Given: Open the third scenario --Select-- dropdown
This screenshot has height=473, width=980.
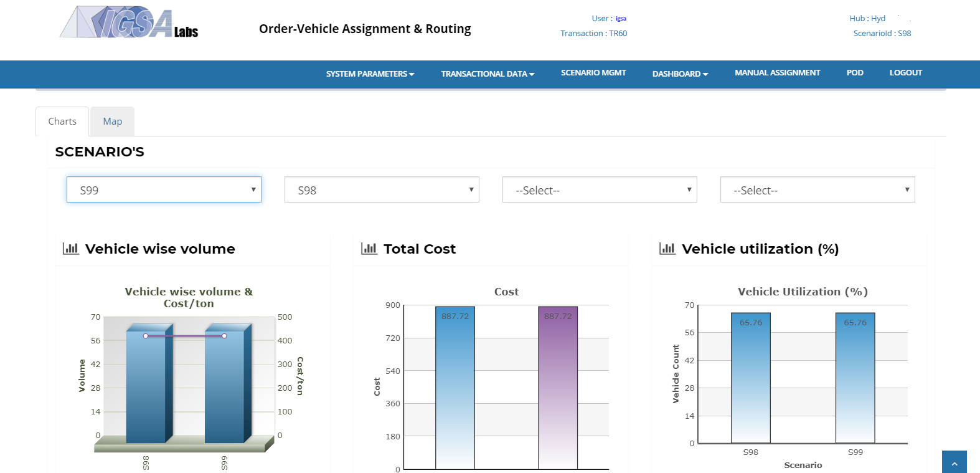Looking at the screenshot, I should click(600, 189).
